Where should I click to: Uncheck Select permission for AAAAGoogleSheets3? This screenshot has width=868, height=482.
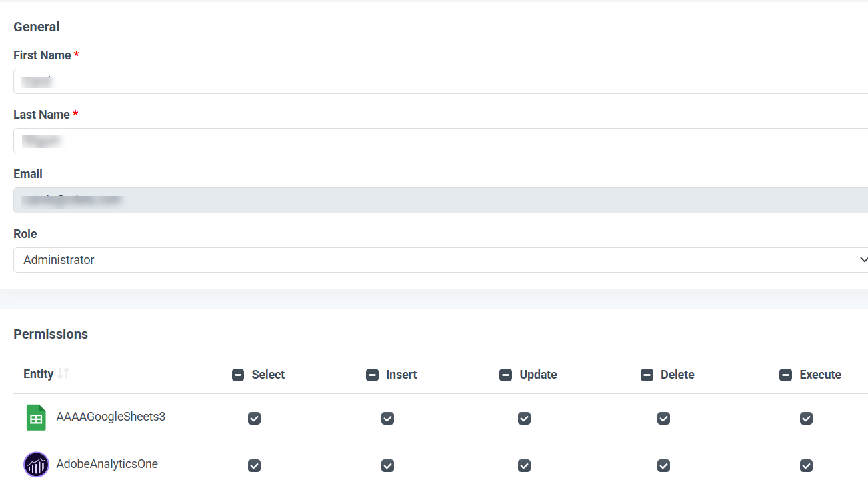click(254, 418)
